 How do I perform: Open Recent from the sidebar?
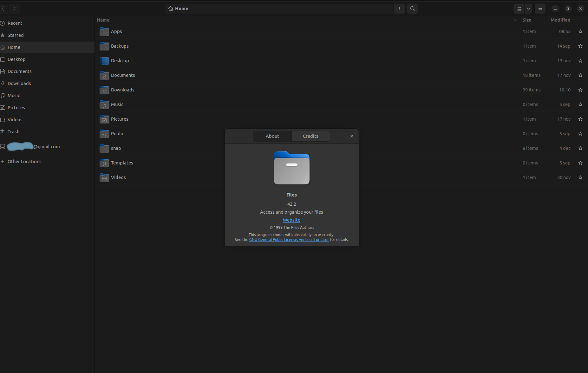click(15, 23)
